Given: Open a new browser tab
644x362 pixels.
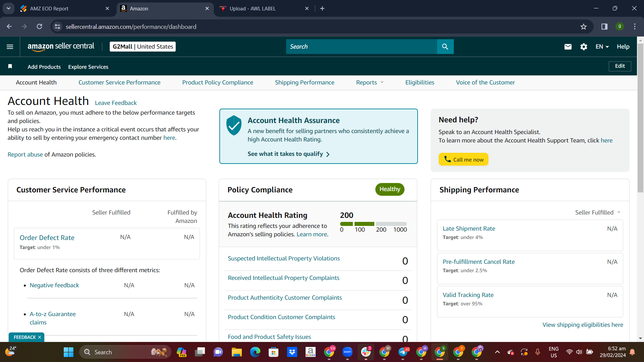Looking at the screenshot, I should pos(322,8).
